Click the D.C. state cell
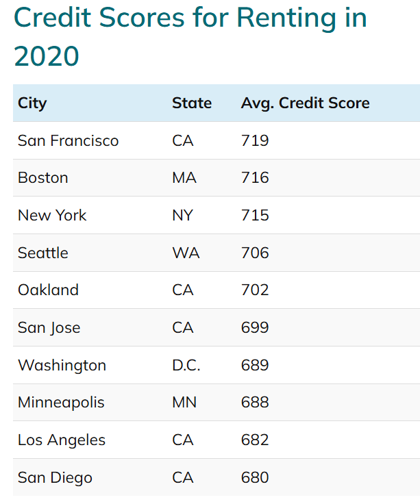This screenshot has width=420, height=504. pyautogui.click(x=186, y=366)
